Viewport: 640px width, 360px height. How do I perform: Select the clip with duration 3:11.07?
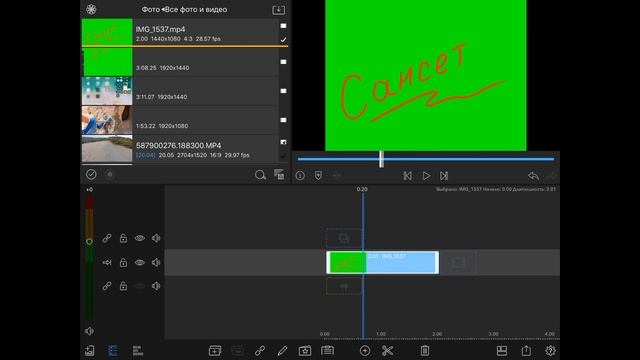point(180,91)
